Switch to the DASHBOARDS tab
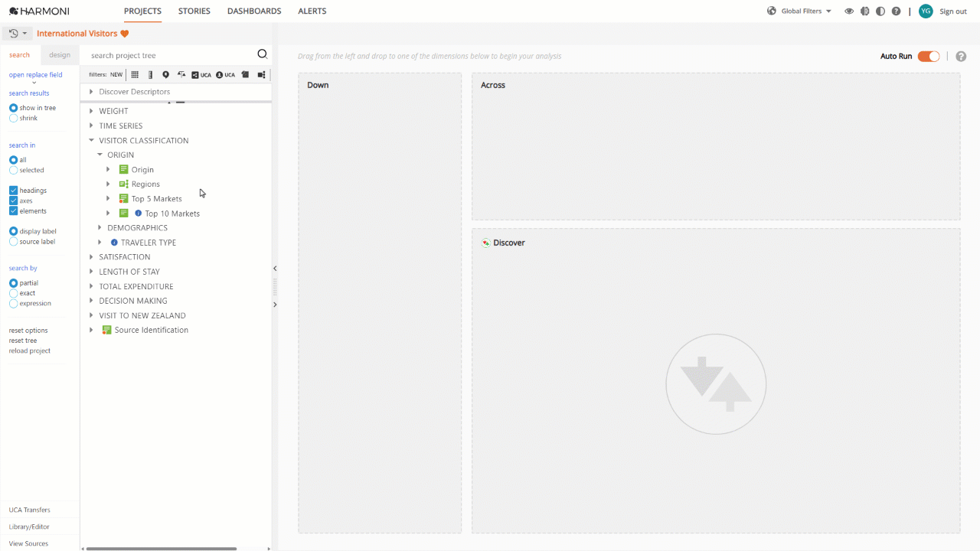Screen dimensions: 980x551 point(254,11)
